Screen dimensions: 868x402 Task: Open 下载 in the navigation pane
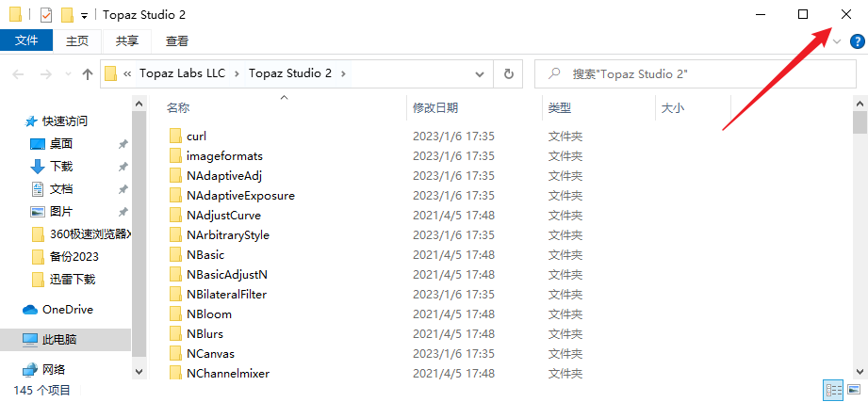pyautogui.click(x=61, y=167)
